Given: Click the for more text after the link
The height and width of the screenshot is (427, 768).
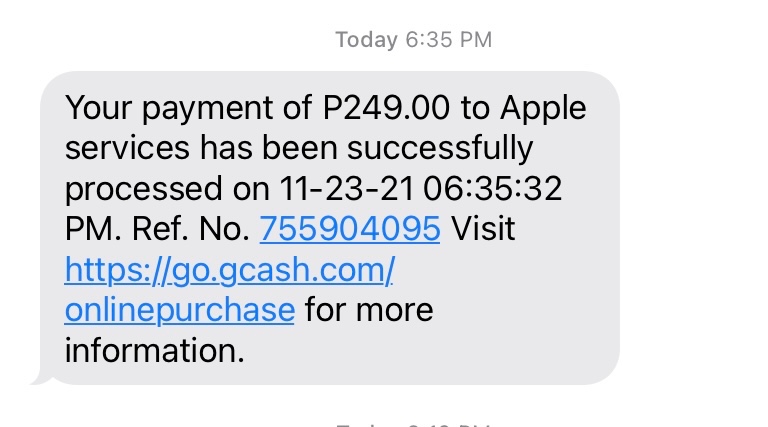Looking at the screenshot, I should pos(369,311).
